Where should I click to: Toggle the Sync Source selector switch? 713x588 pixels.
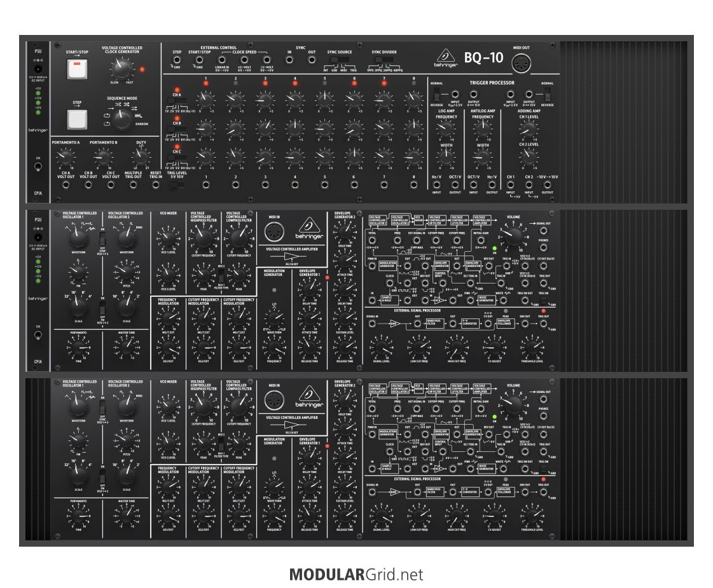click(x=339, y=60)
